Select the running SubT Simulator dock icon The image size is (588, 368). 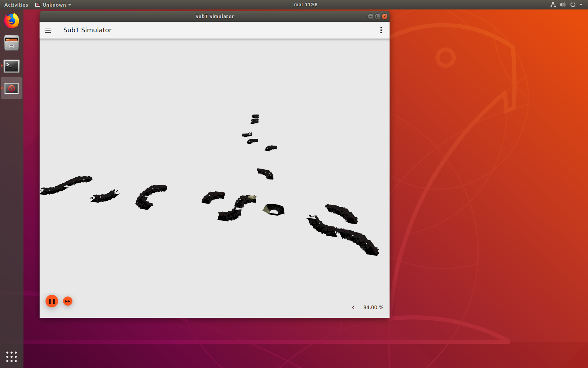(x=12, y=88)
